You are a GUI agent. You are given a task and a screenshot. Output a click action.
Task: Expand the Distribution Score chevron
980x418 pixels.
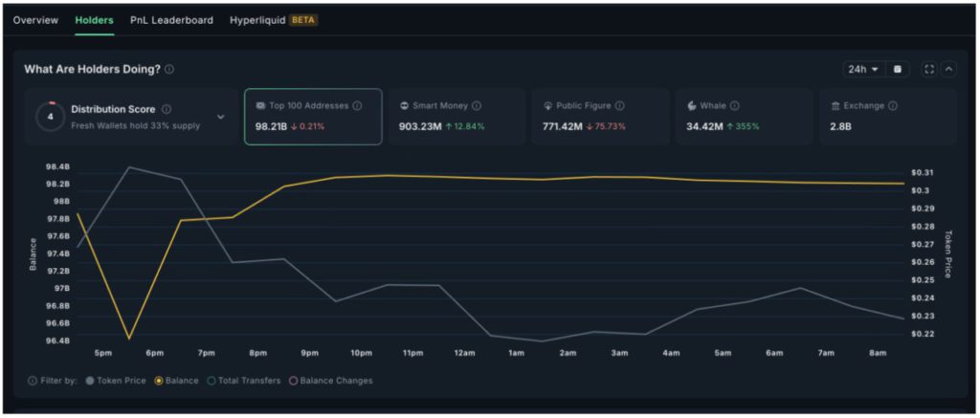[x=221, y=117]
